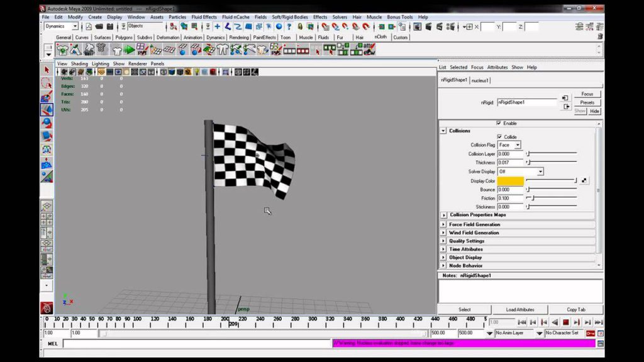
Task: Click play backwards triangle button
Action: pos(555,322)
